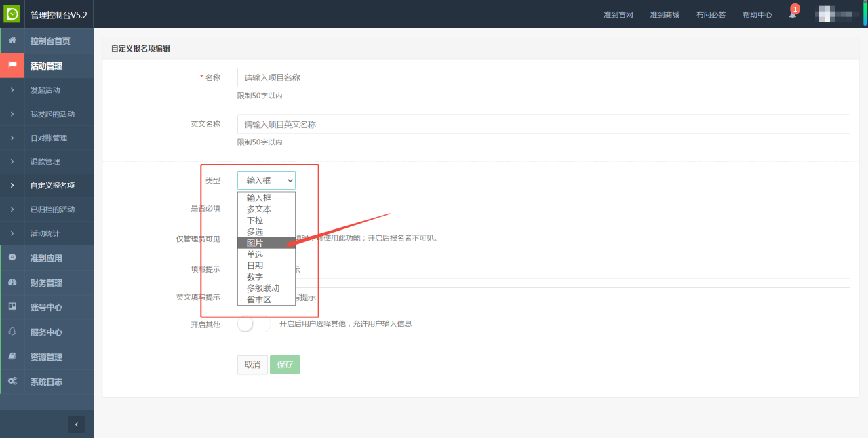This screenshot has width=868, height=438.
Task: Go to 活动统计 submenu
Action: 45,233
